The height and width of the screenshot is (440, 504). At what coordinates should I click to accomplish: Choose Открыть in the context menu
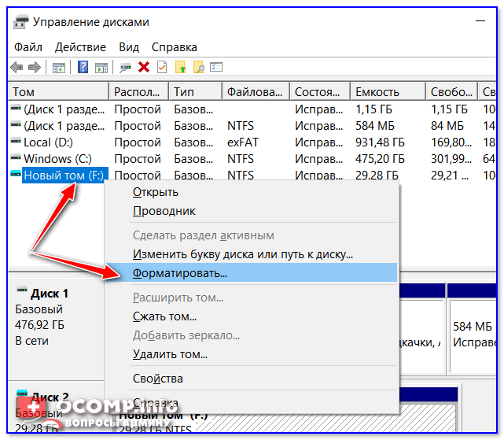252,192
